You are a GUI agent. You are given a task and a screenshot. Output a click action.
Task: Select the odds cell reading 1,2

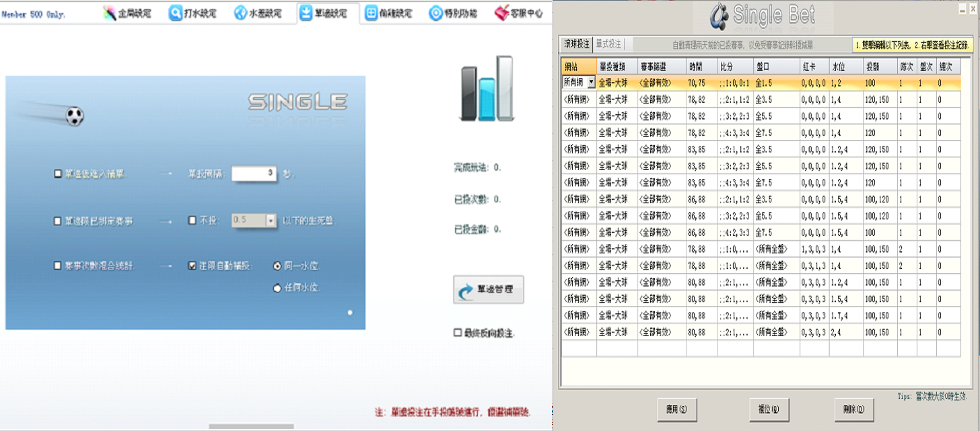click(x=846, y=82)
